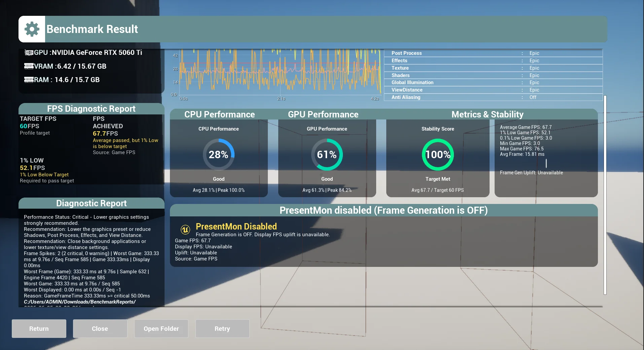Click the 0.1% Low Game FPS: 3.0 metric

click(x=526, y=138)
